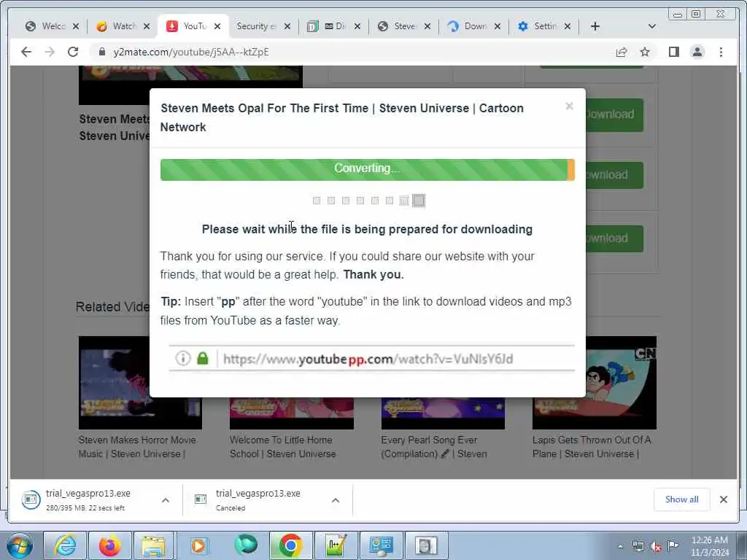The width and height of the screenshot is (747, 560).
Task: Close the Welcome tab
Action: (x=76, y=26)
